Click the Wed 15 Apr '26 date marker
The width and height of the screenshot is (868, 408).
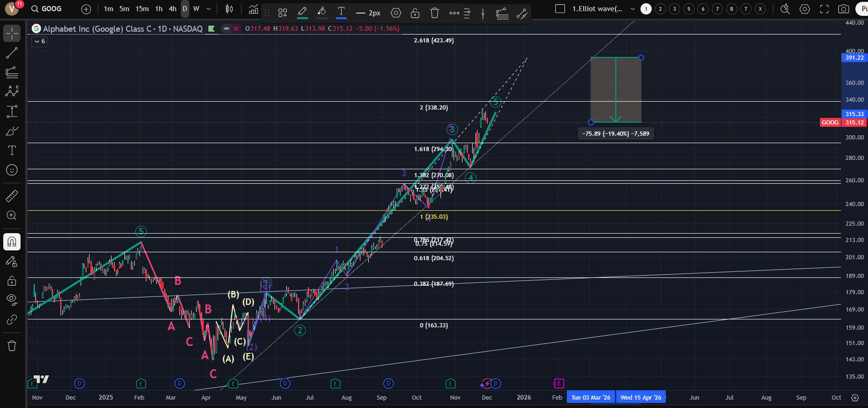click(x=641, y=397)
